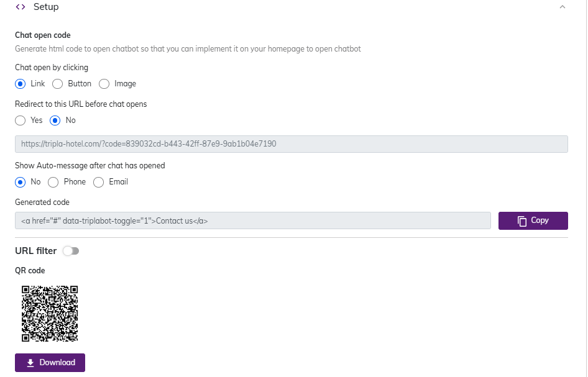Screen dimensions: 588x377
Task: Click the QR code image
Action: click(50, 314)
